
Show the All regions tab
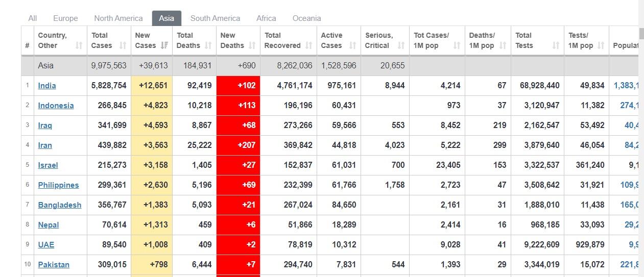tap(33, 18)
